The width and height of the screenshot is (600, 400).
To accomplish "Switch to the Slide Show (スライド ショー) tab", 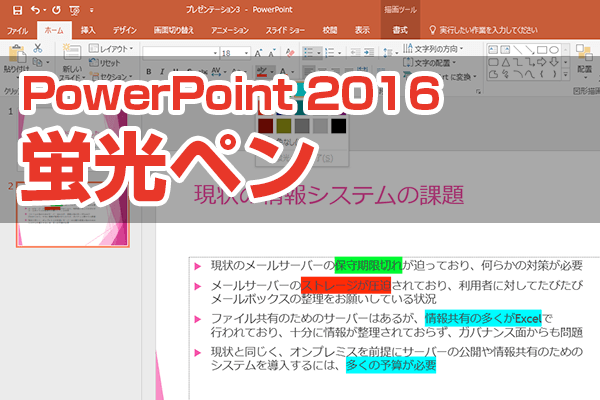I will click(x=285, y=30).
